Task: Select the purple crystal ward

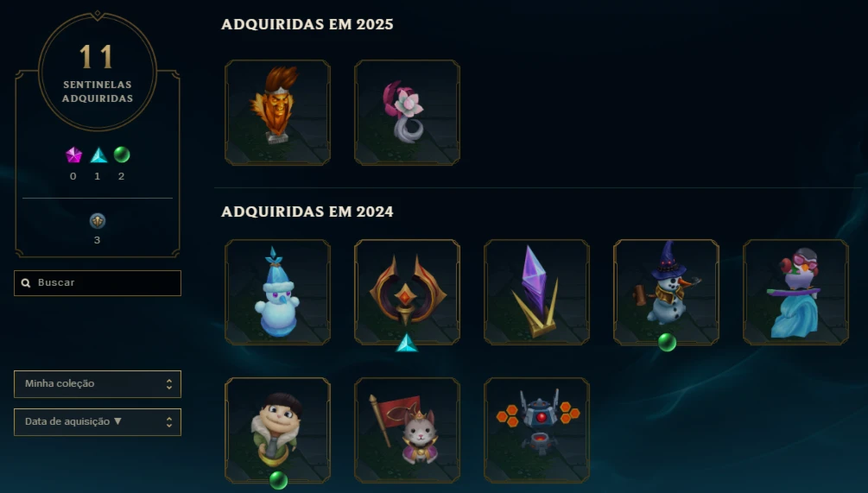Action: tap(537, 292)
